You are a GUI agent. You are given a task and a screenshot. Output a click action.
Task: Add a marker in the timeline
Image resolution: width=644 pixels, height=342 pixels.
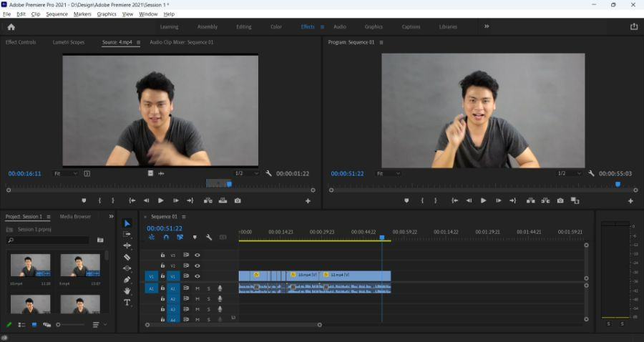click(x=195, y=238)
